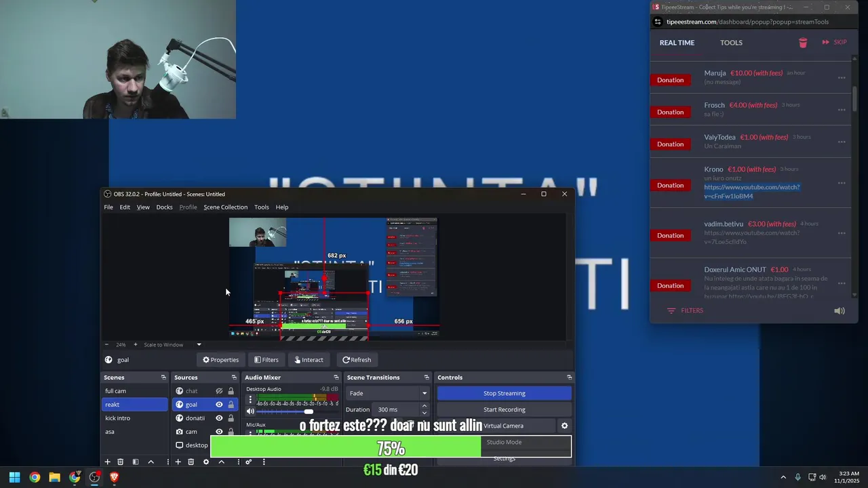The height and width of the screenshot is (488, 868).
Task: Click the Duration 300 ms field
Action: pyautogui.click(x=396, y=409)
